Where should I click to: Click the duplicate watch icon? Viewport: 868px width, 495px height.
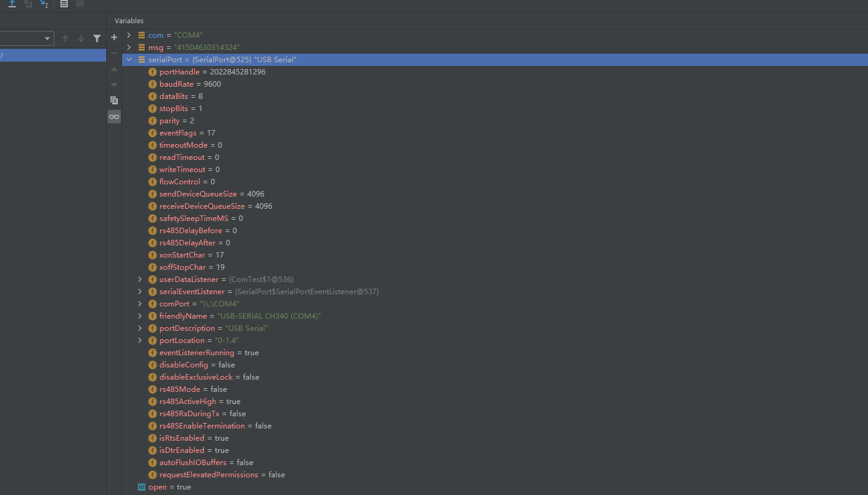point(114,100)
